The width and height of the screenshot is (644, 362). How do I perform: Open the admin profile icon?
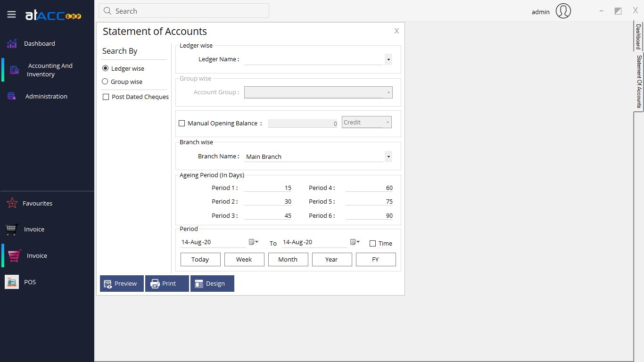(x=563, y=11)
